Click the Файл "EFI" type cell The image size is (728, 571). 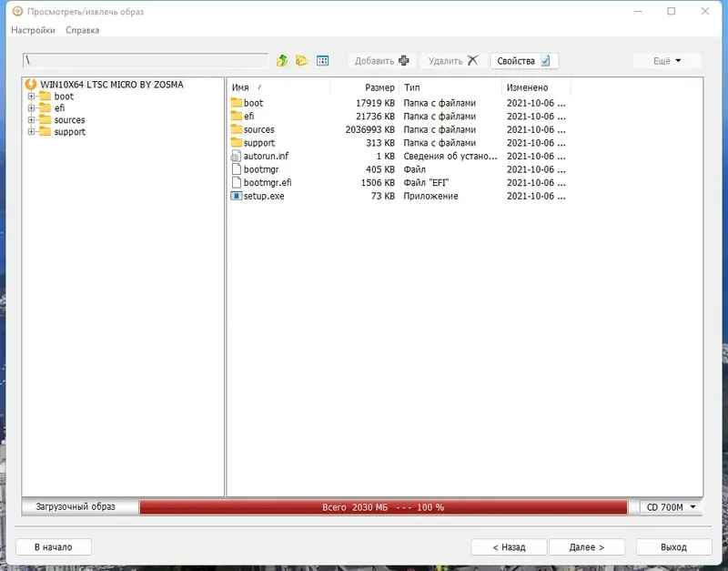426,182
